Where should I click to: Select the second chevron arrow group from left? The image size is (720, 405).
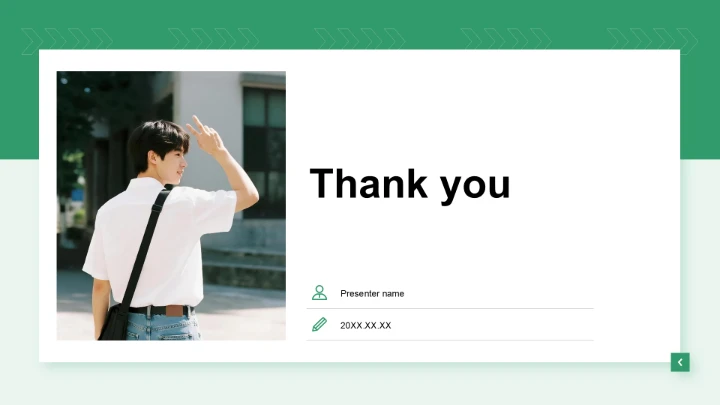214,39
